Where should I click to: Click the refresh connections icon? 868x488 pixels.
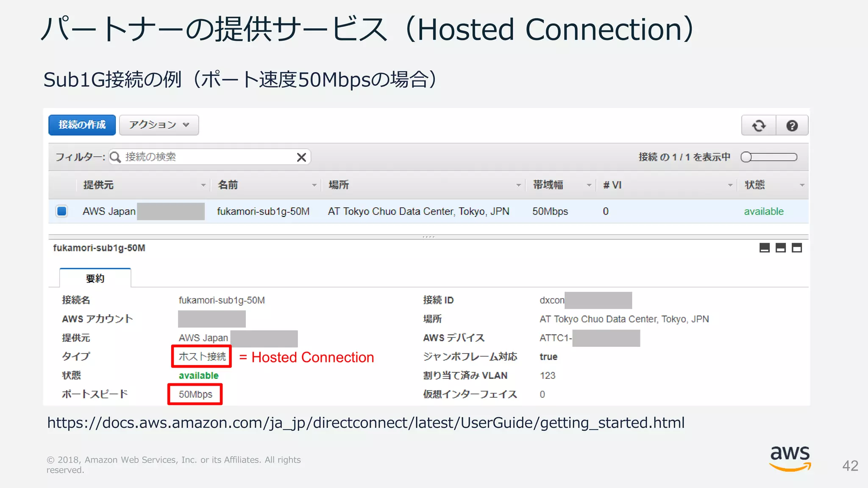(x=759, y=125)
